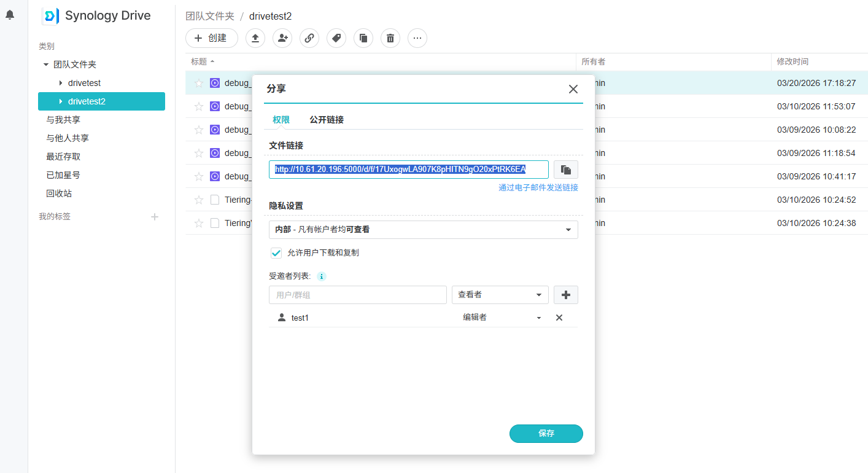Star the first debug file
868x473 pixels.
pyautogui.click(x=199, y=83)
